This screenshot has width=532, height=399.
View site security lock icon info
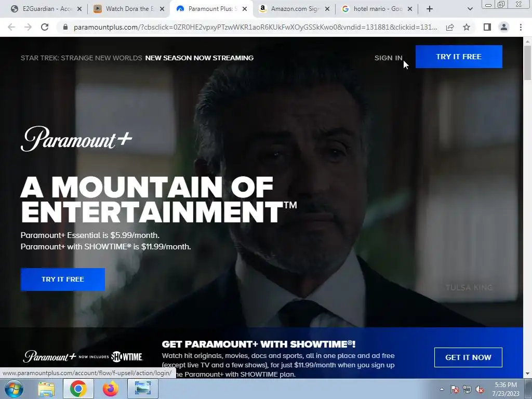[65, 27]
